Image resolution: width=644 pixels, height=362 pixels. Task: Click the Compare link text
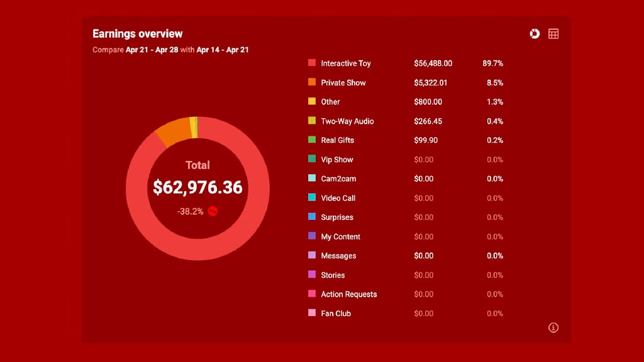point(108,50)
